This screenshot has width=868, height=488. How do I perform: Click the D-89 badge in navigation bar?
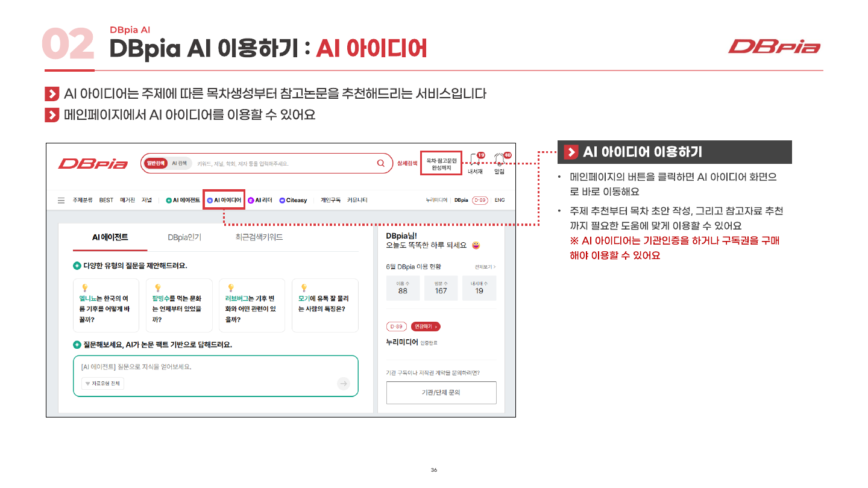480,200
